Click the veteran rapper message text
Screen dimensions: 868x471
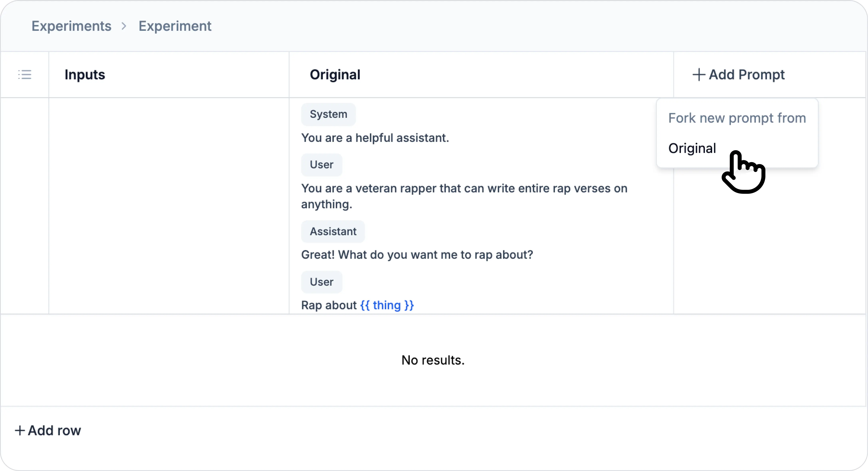point(464,196)
